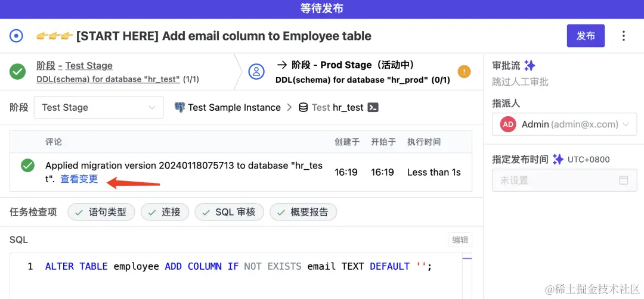Click the chevron arrow after Test Sample Instance

pyautogui.click(x=290, y=107)
